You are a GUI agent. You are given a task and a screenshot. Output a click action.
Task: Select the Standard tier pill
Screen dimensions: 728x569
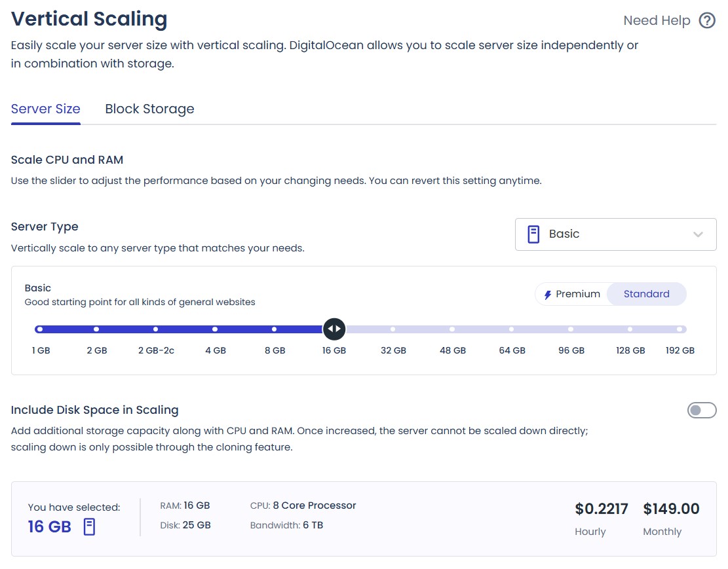click(x=646, y=294)
